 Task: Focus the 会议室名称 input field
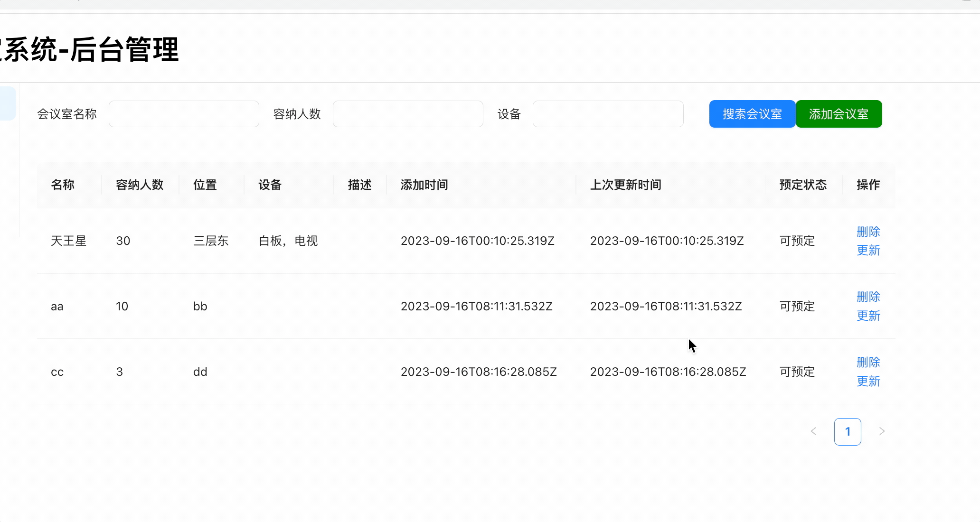click(x=184, y=114)
